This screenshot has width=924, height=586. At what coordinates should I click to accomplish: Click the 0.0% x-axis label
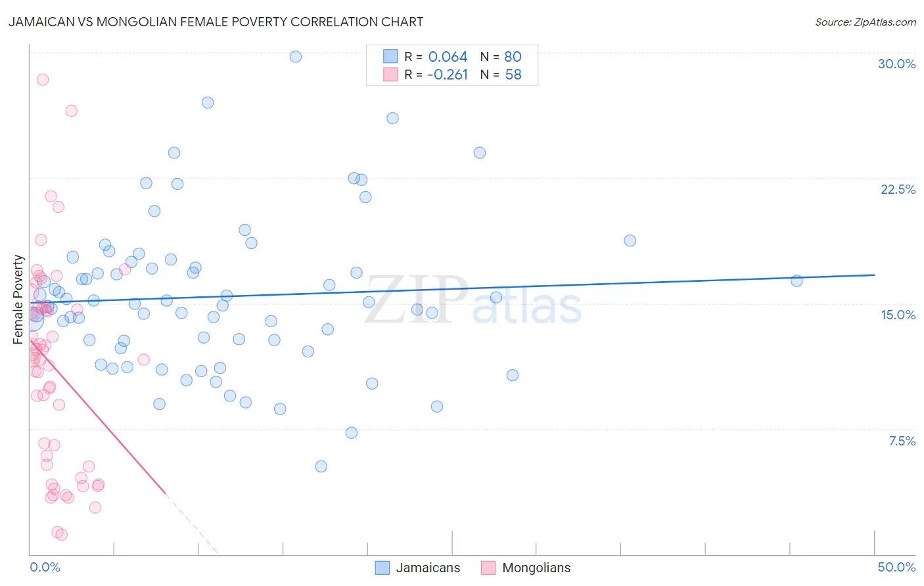coord(45,567)
